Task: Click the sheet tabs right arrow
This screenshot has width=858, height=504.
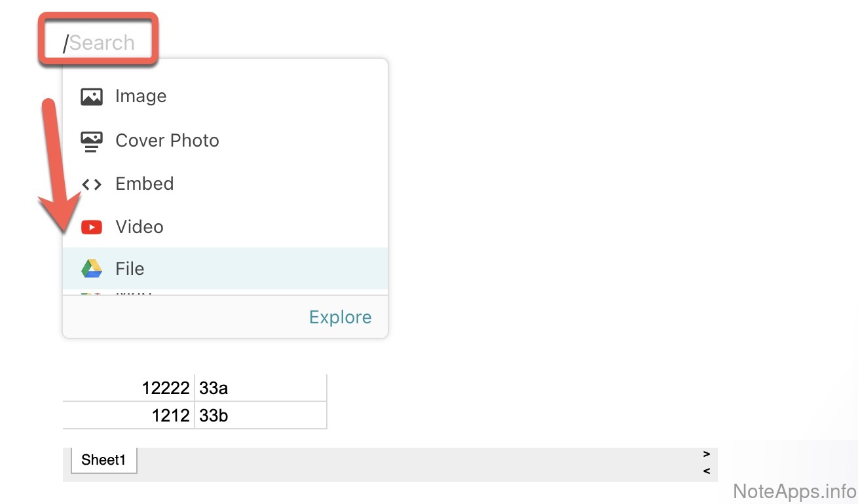Action: pos(706,454)
